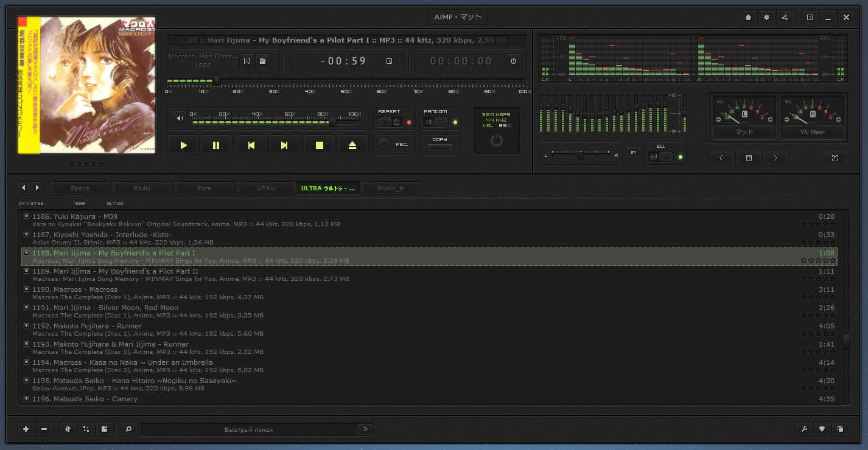The width and height of the screenshot is (868, 450).
Task: Pause the current track
Action: pos(216,145)
